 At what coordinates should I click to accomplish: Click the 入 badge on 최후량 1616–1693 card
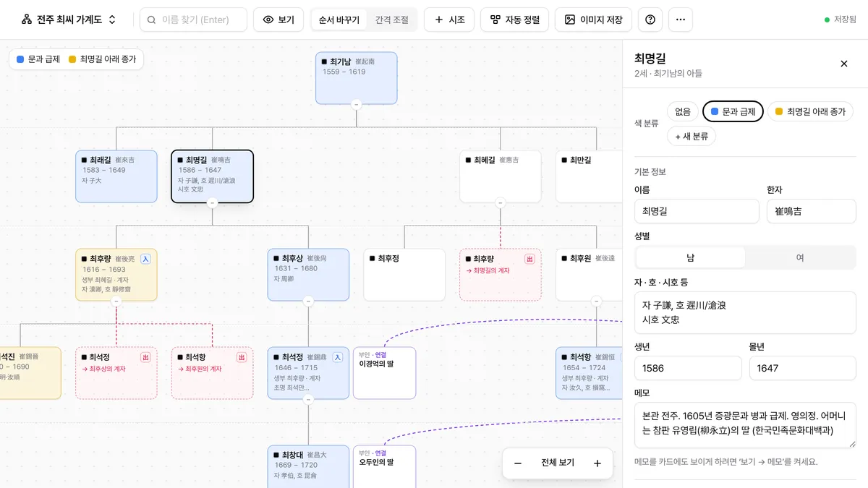click(x=145, y=259)
